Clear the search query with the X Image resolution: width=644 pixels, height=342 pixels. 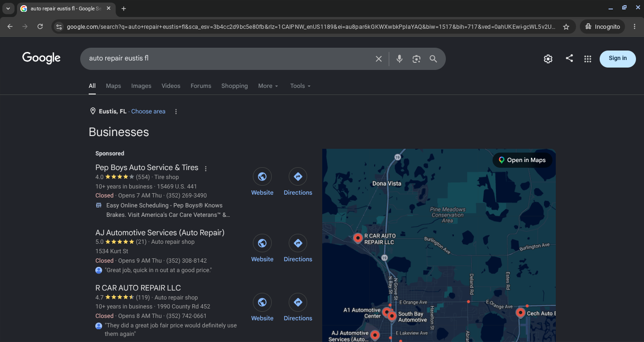(378, 59)
